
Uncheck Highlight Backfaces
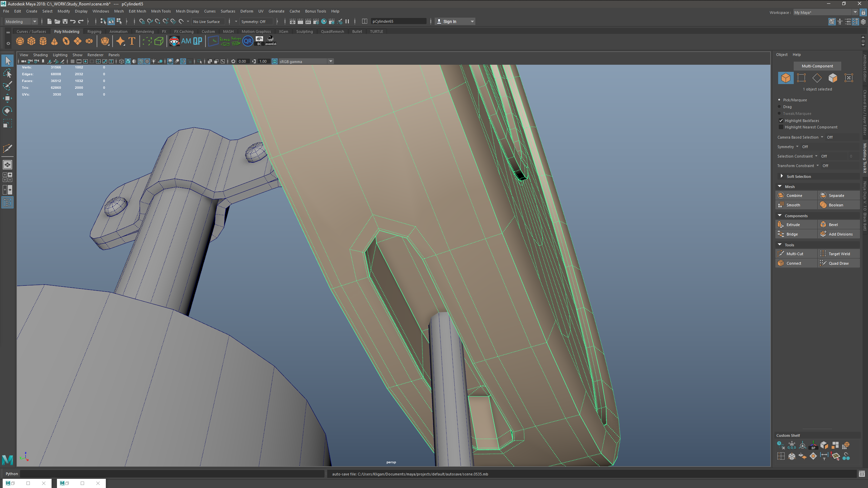(x=781, y=121)
